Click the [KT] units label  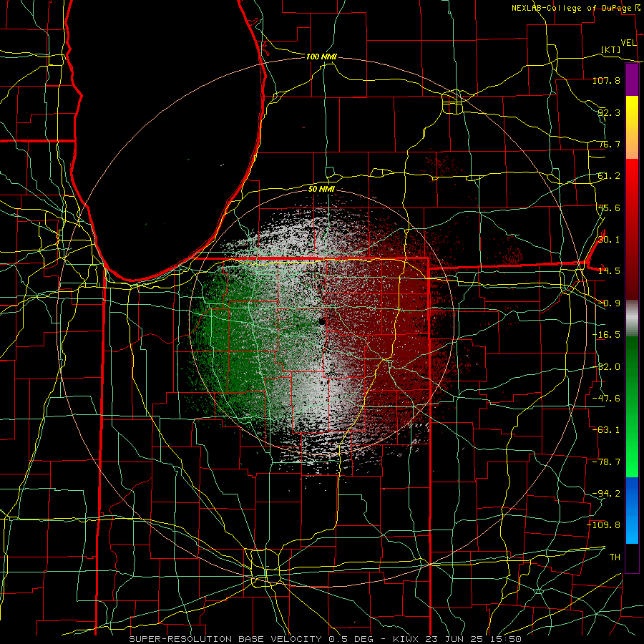click(x=611, y=49)
